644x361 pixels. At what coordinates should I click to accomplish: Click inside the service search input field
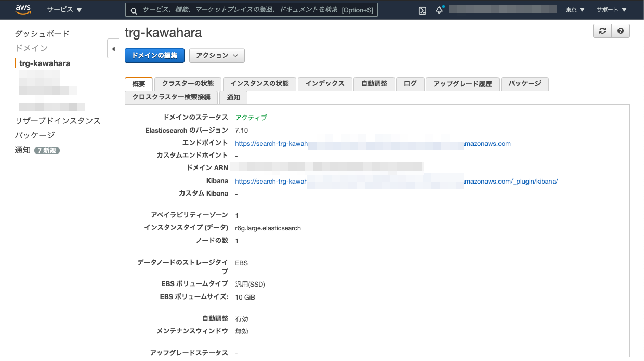pos(249,9)
